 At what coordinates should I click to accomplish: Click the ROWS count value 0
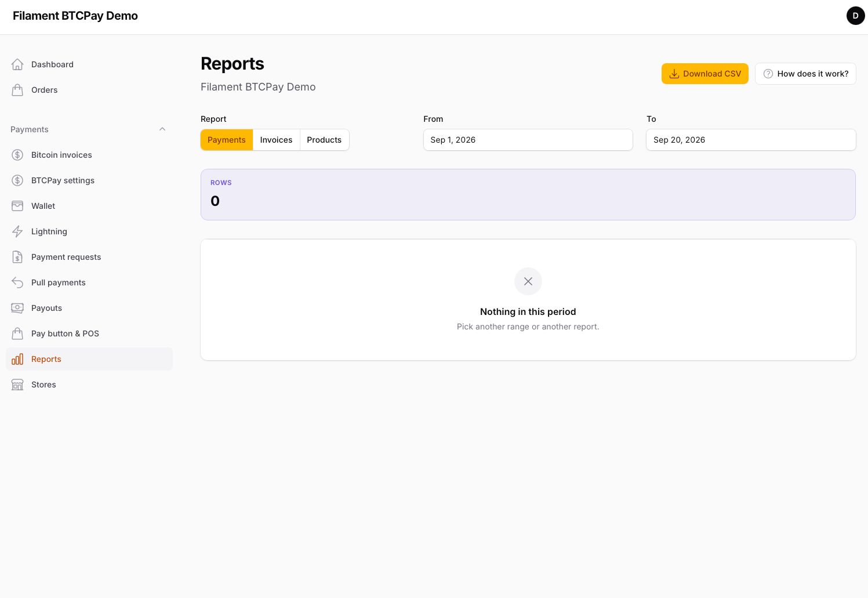215,201
